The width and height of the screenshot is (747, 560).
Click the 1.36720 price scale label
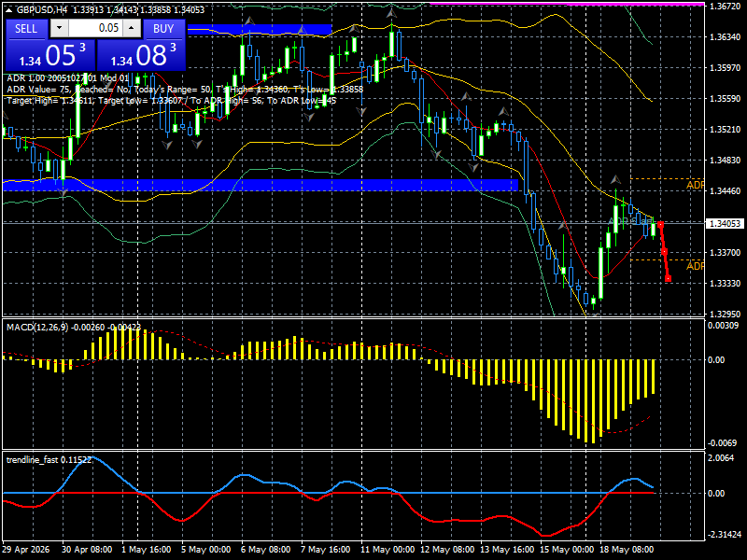726,7
